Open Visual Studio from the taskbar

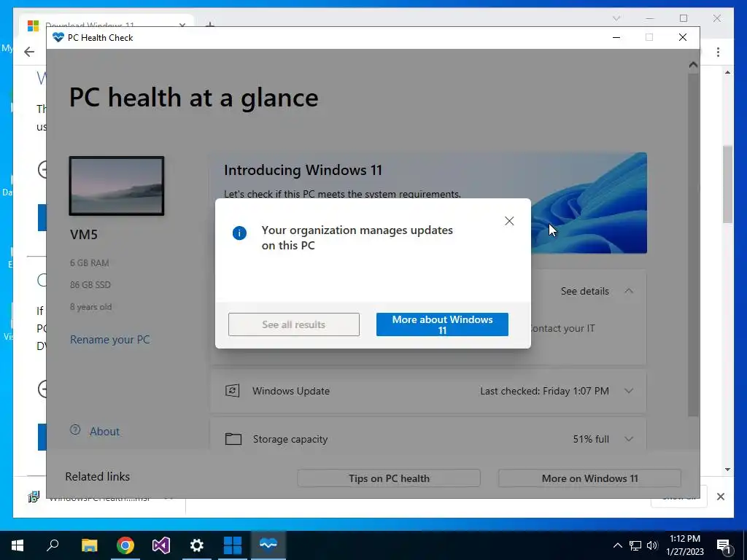(161, 545)
